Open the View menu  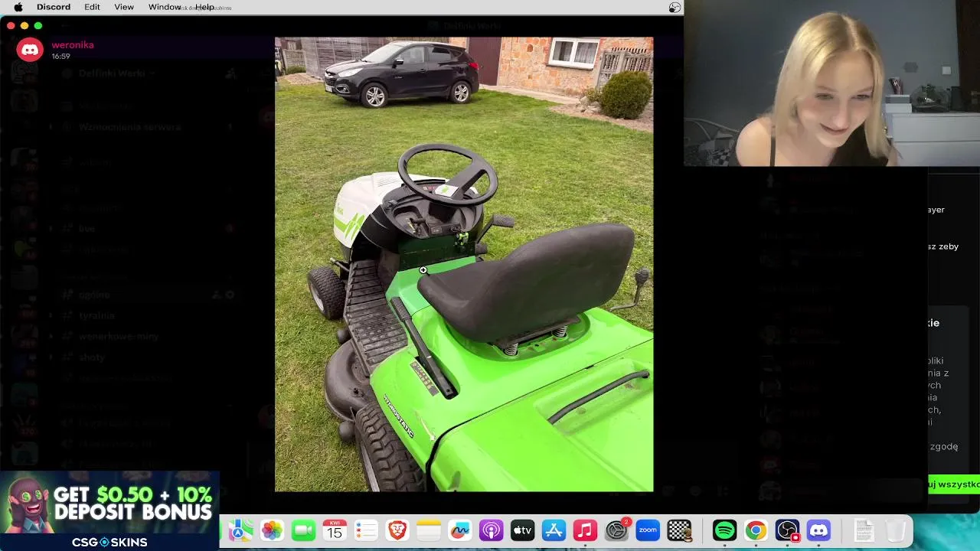pos(124,7)
